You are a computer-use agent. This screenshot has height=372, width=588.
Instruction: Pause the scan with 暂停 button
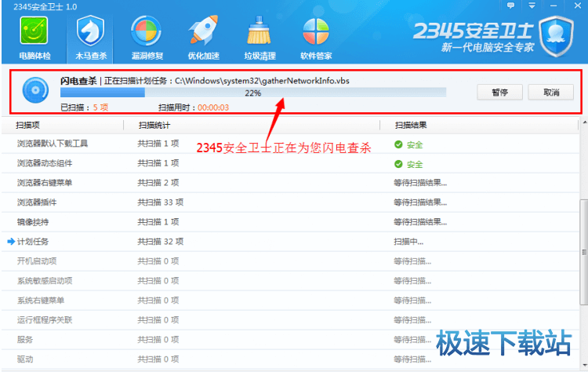(499, 93)
